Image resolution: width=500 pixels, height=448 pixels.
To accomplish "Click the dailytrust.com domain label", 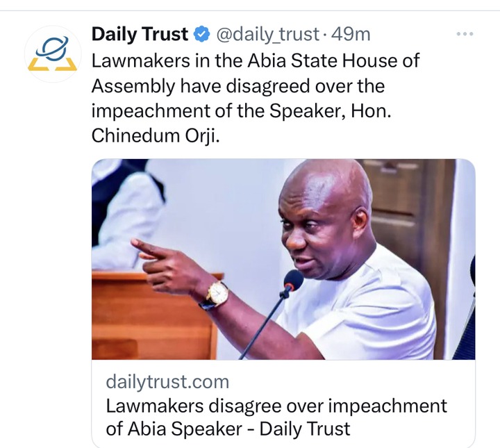I will pyautogui.click(x=167, y=382).
